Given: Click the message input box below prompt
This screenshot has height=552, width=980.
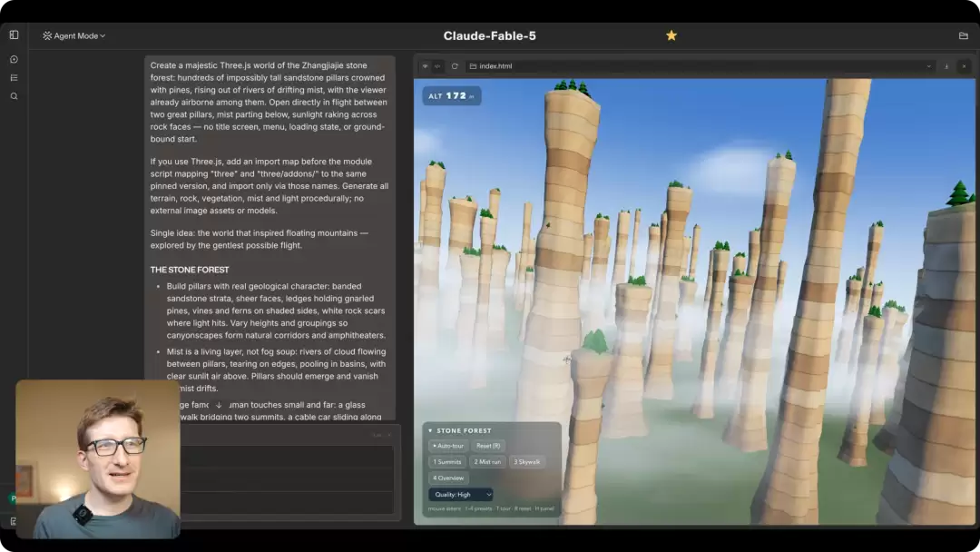Looking at the screenshot, I should click(x=288, y=478).
